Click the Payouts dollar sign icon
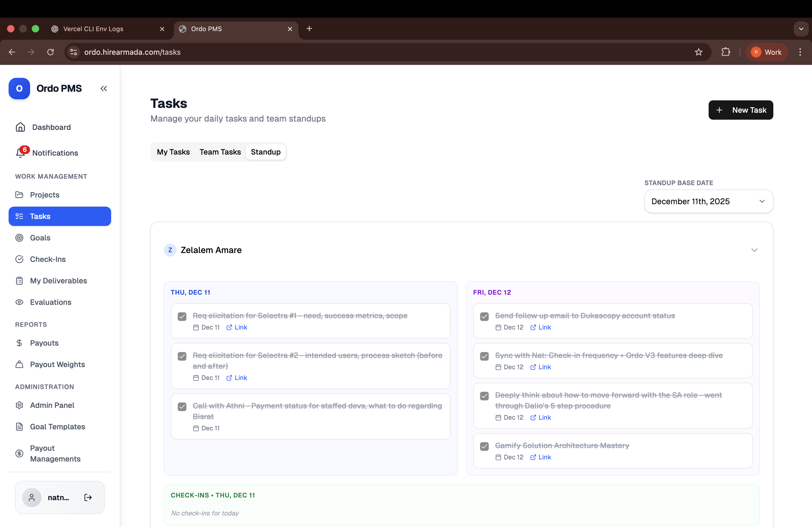 [19, 343]
